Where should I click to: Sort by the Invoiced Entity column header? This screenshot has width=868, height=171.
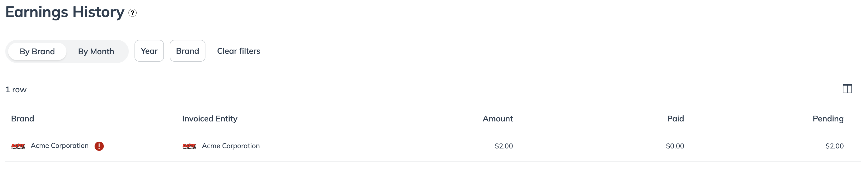[210, 119]
